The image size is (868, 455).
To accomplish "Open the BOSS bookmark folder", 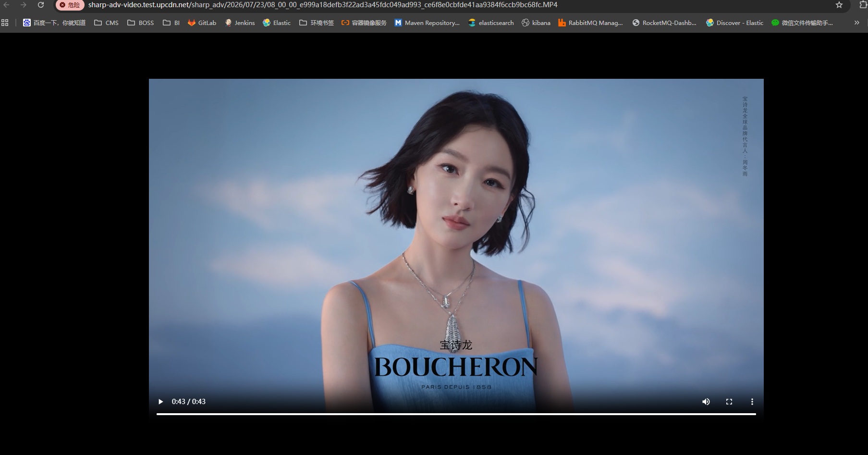I will click(x=141, y=23).
